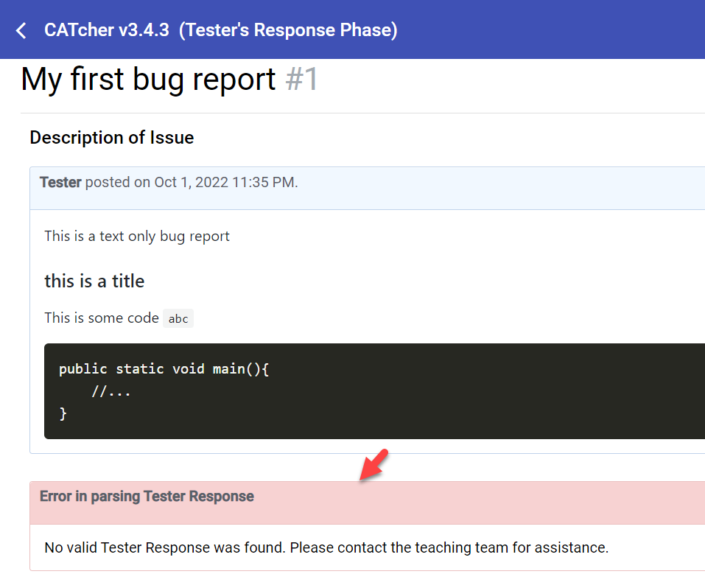Select the this is a title heading
The image size is (705, 588).
(x=94, y=281)
